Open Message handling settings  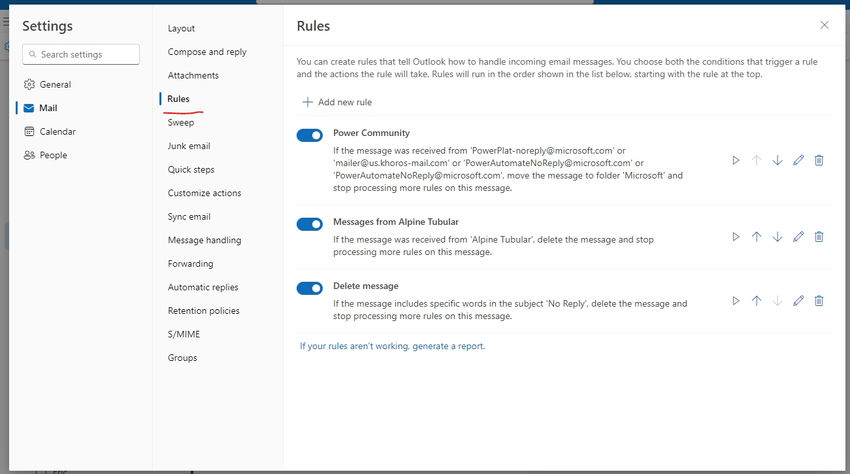(204, 240)
